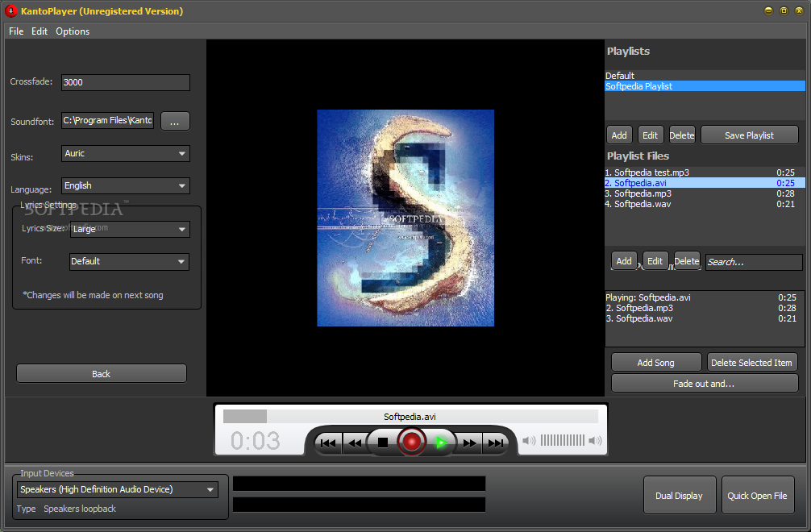This screenshot has width=811, height=532.
Task: Select the Softpedia Playlist entry
Action: click(705, 86)
